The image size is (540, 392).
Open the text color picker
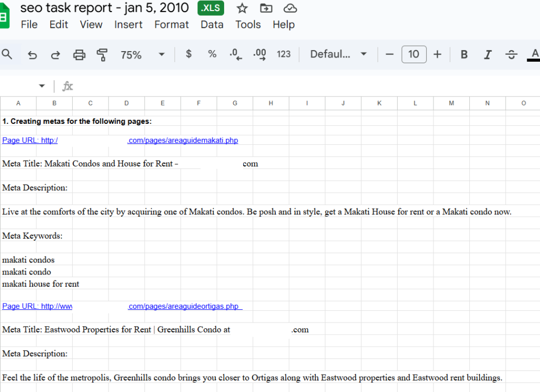click(x=534, y=54)
